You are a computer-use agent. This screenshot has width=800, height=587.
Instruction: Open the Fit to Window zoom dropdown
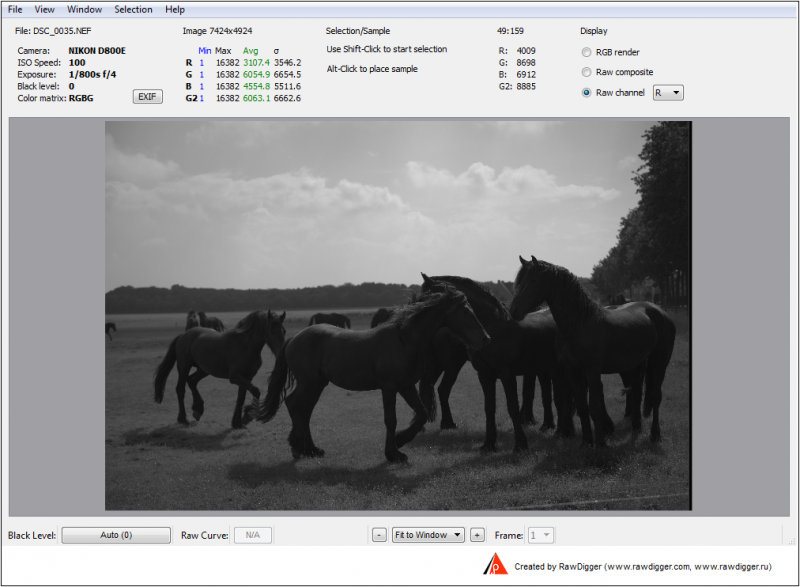tap(428, 535)
